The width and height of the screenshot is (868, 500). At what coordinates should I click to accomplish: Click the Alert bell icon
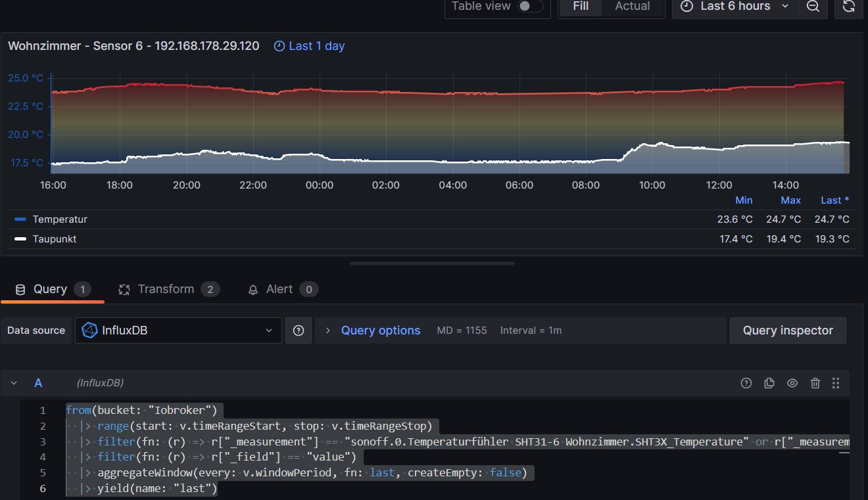(253, 289)
